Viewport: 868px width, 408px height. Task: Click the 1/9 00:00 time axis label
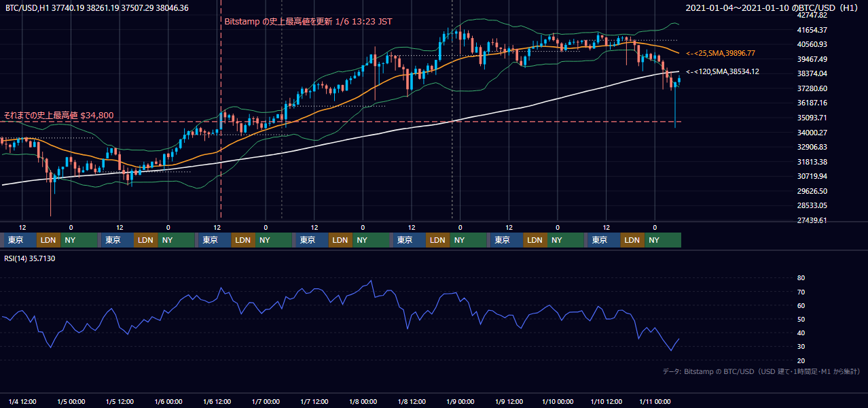pos(460,401)
